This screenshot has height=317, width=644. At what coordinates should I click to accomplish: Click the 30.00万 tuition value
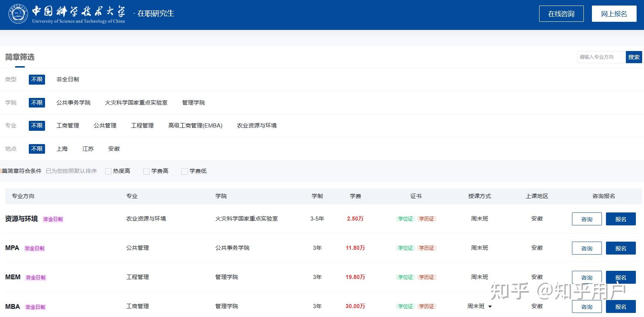point(355,306)
